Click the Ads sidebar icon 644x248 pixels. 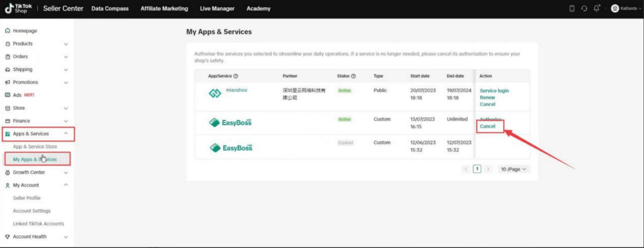(7, 95)
